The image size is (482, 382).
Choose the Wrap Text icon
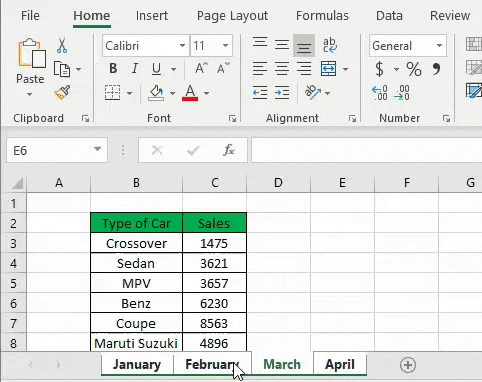pos(330,45)
